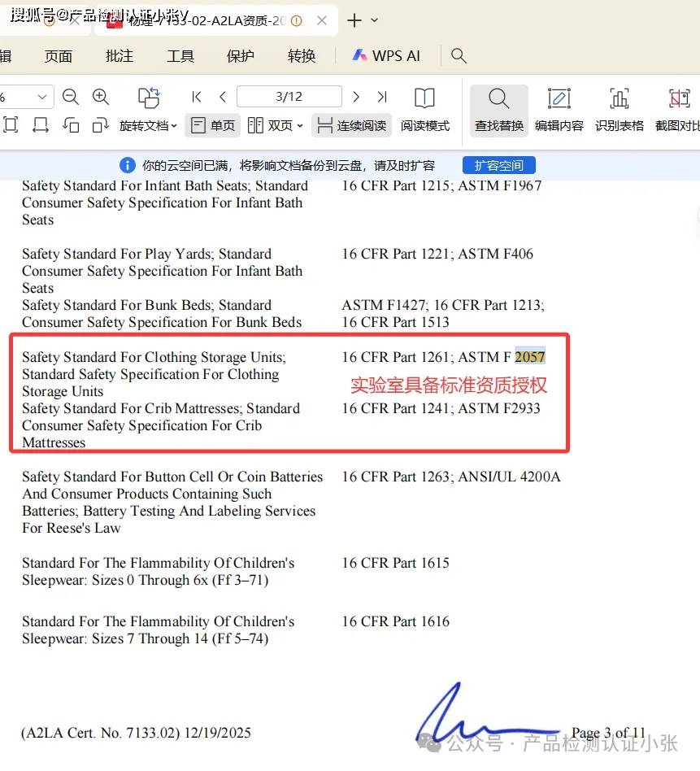The height and width of the screenshot is (771, 700).
Task: Open the 批注 (Annotate) menu tab
Action: pyautogui.click(x=120, y=56)
